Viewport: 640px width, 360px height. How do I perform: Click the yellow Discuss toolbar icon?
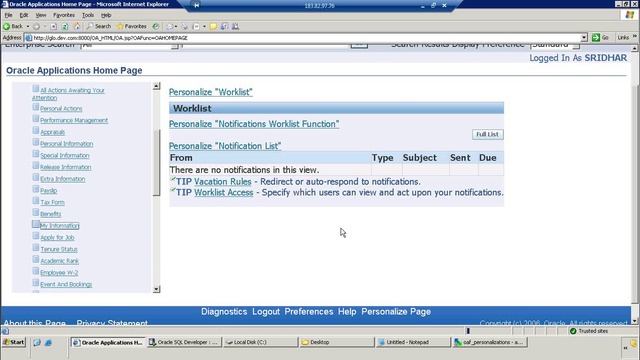click(x=213, y=26)
